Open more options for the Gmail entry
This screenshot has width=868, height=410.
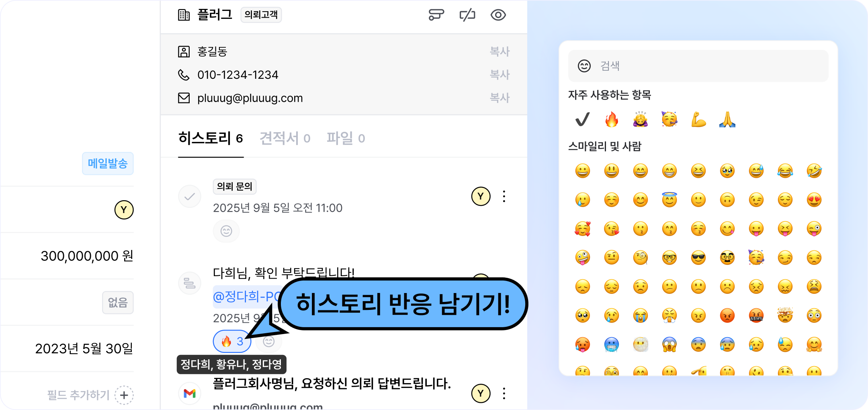(x=504, y=393)
